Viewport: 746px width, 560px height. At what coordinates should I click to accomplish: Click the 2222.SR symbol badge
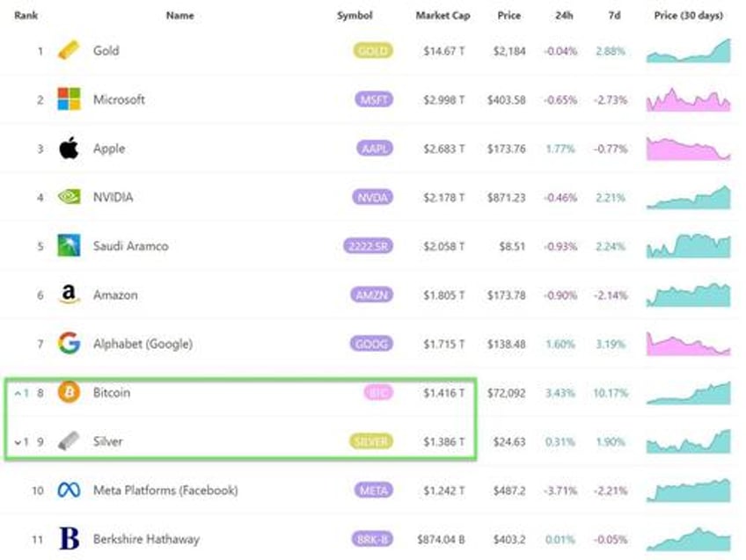369,246
